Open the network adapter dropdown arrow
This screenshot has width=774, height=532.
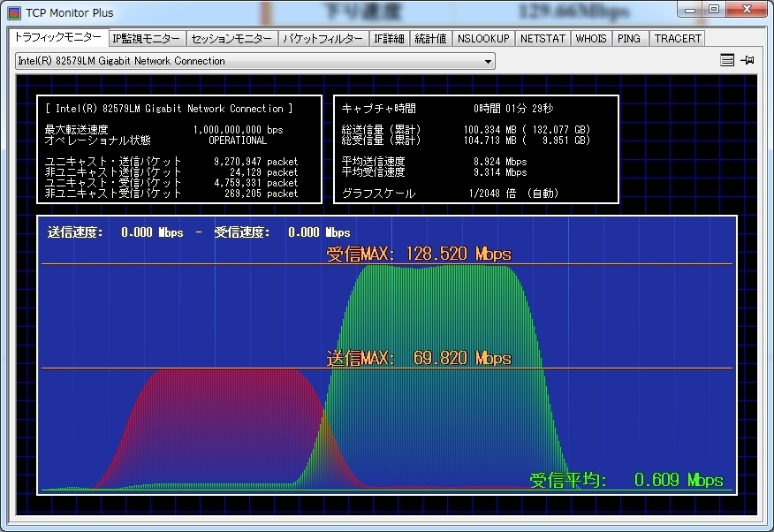488,62
